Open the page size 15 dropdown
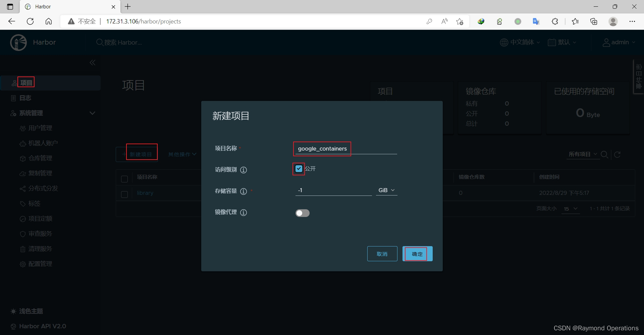Image resolution: width=644 pixels, height=335 pixels. (x=570, y=209)
